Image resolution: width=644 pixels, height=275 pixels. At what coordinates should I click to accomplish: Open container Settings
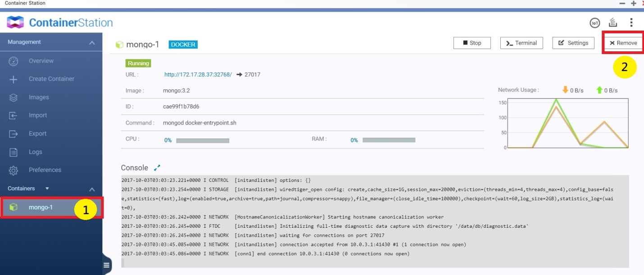tap(573, 43)
